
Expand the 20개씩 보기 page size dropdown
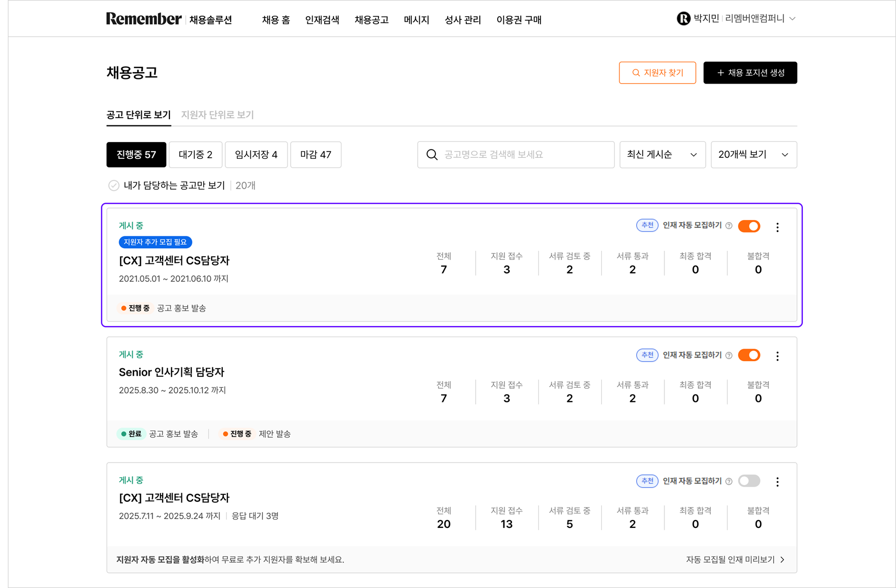[753, 155]
